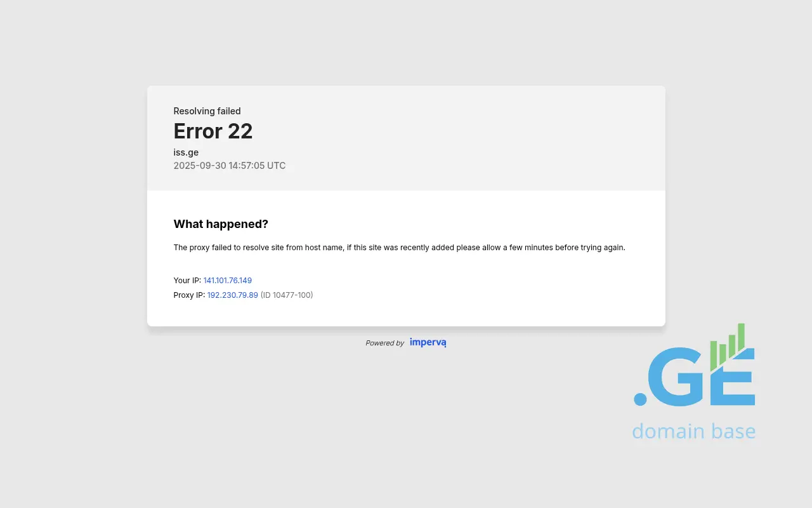The image size is (812, 508).
Task: Click the "domain base" watermark text
Action: coord(693,431)
